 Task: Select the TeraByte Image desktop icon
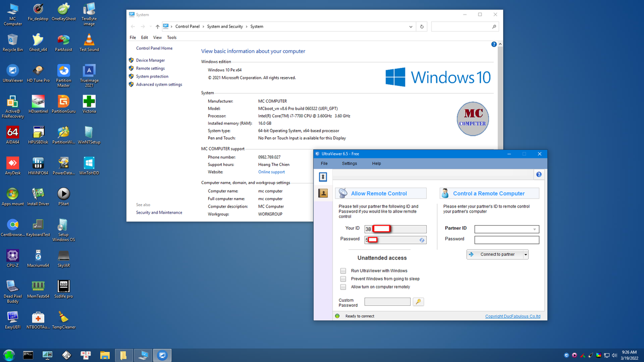(89, 14)
